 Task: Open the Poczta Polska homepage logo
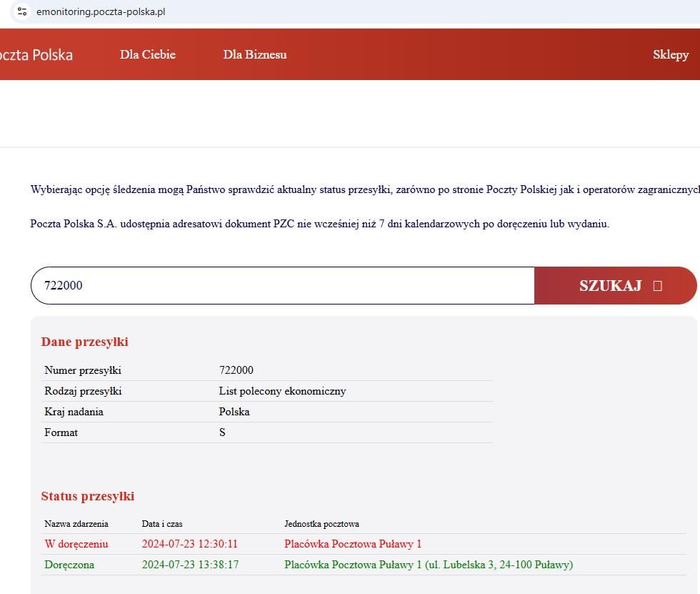coord(36,55)
